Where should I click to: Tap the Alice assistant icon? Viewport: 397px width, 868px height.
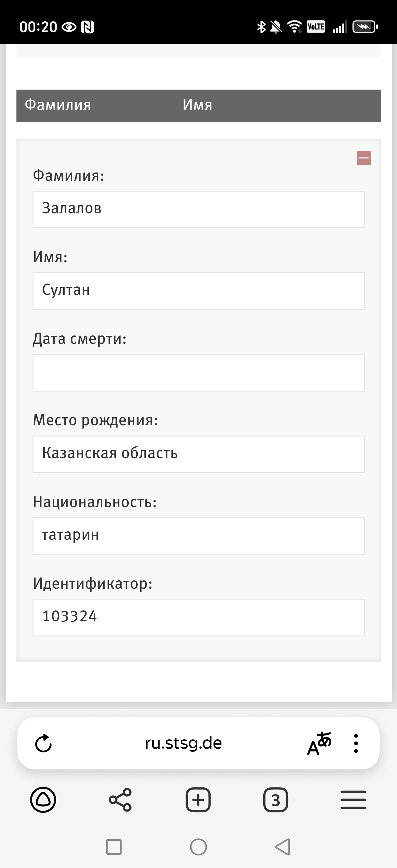click(43, 799)
